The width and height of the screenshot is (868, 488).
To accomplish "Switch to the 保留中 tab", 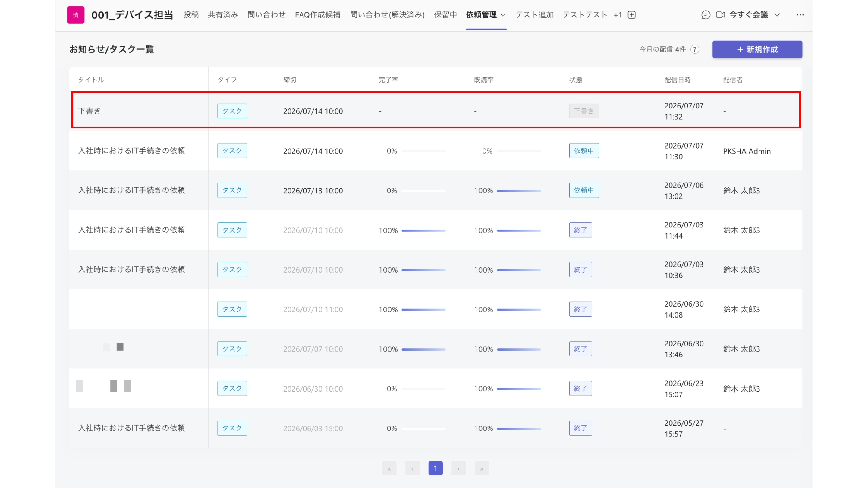I will tap(445, 15).
